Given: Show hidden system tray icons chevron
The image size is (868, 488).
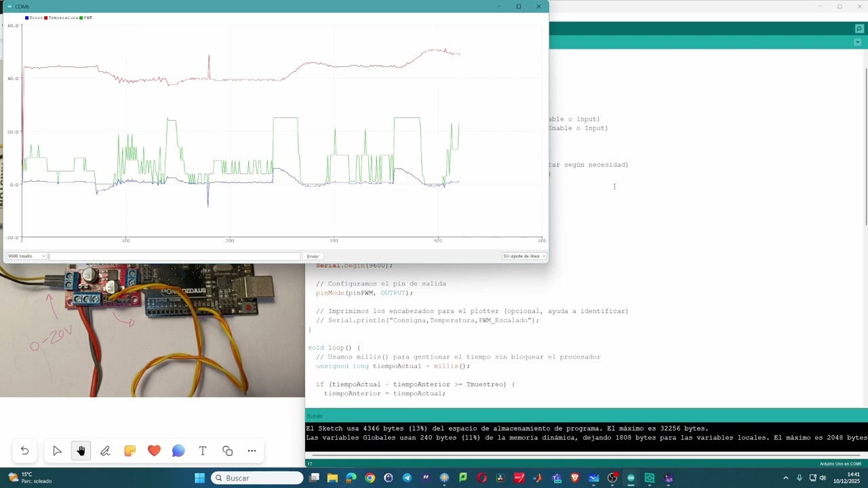Looking at the screenshot, I should [x=786, y=478].
